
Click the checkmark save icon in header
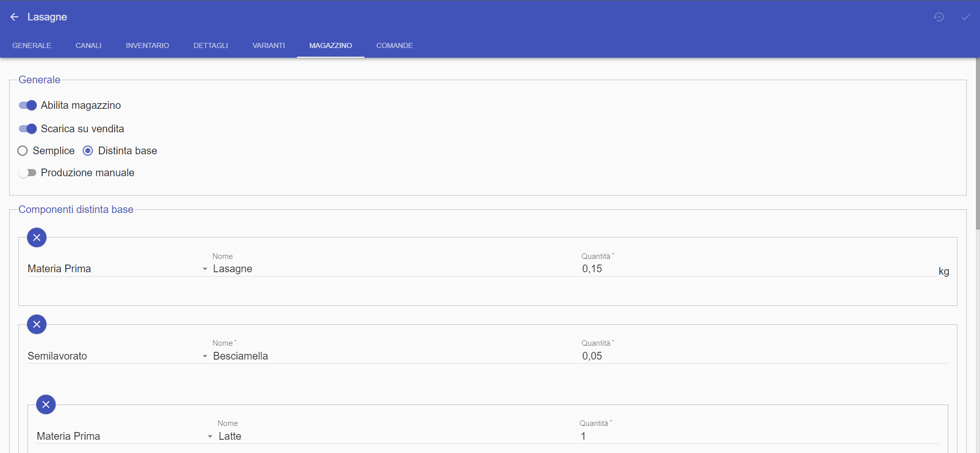pos(966,17)
